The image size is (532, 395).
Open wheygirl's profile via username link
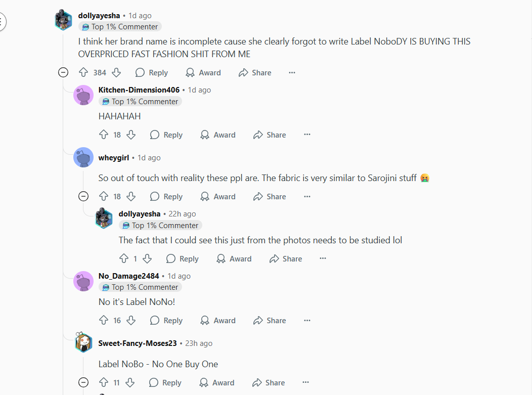pos(114,157)
